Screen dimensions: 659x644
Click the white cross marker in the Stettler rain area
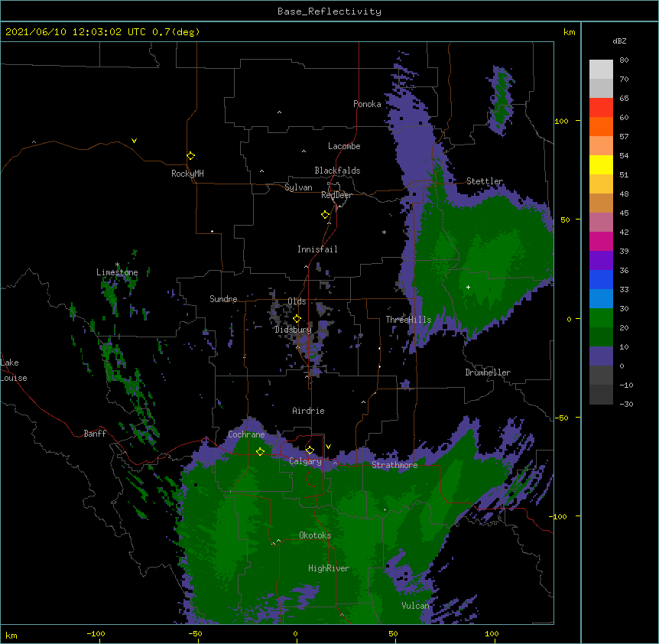[468, 287]
